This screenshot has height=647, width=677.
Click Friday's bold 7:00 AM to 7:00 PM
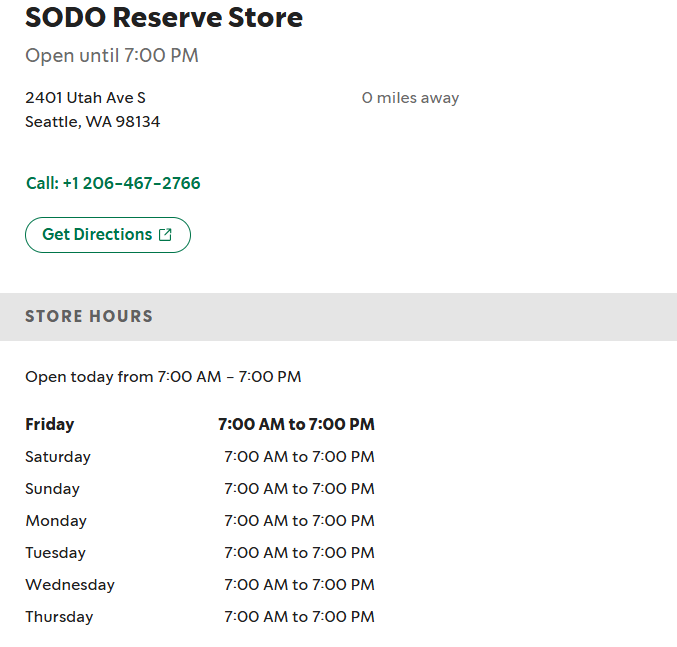click(x=296, y=424)
